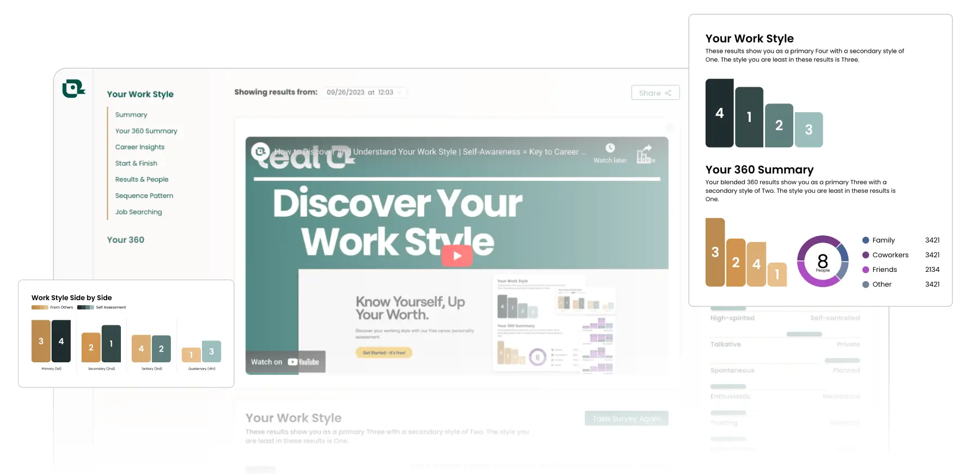Click the channel logo in video header

point(261,151)
